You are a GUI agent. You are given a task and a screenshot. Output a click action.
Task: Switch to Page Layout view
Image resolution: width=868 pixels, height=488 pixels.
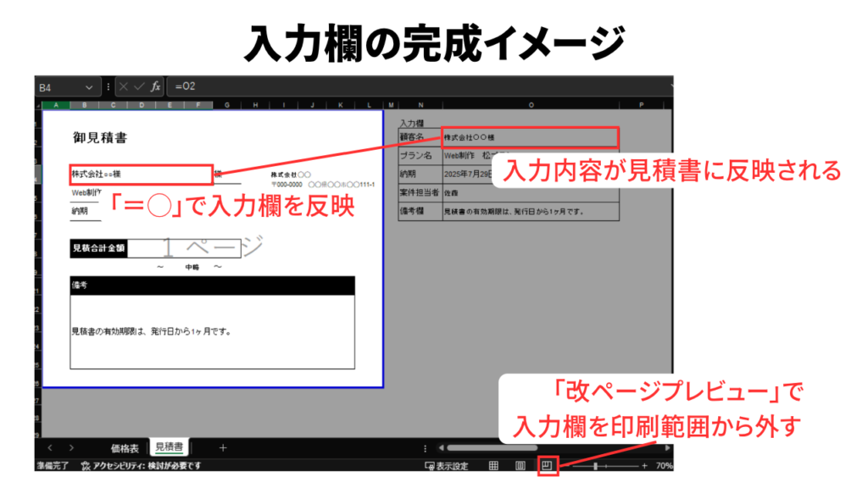pos(520,466)
